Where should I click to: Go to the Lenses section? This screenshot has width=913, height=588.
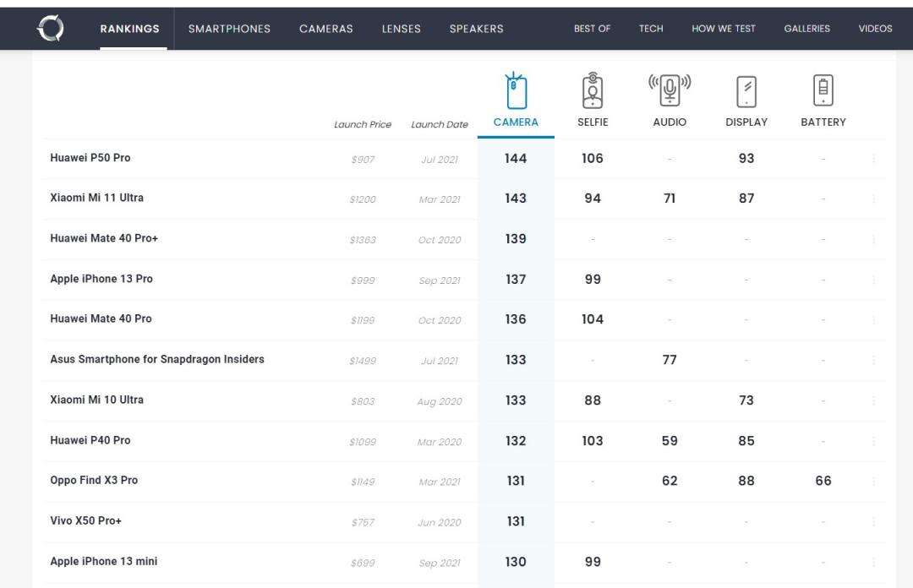(x=401, y=29)
